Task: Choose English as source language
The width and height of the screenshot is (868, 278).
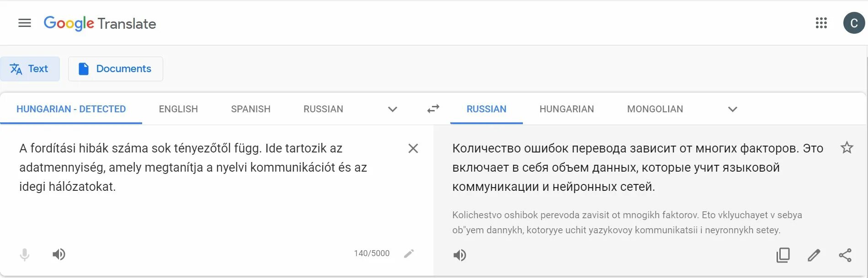Action: [x=178, y=109]
